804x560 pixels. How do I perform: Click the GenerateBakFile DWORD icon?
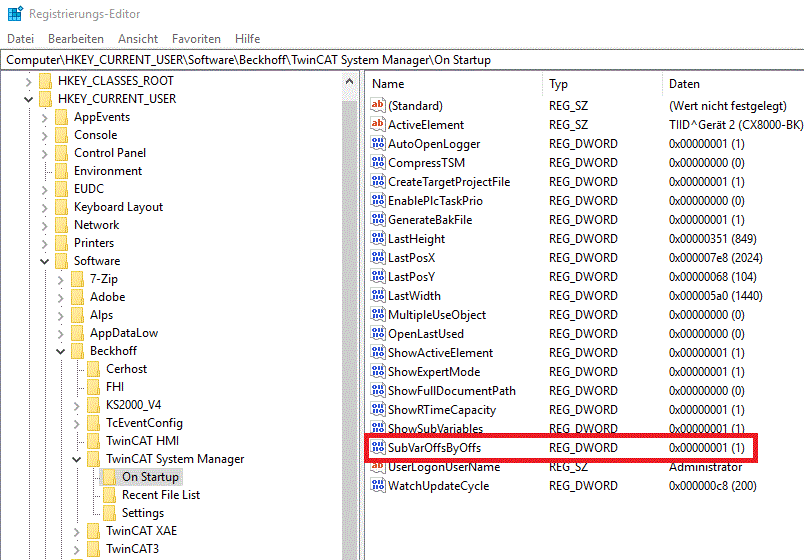pyautogui.click(x=378, y=219)
